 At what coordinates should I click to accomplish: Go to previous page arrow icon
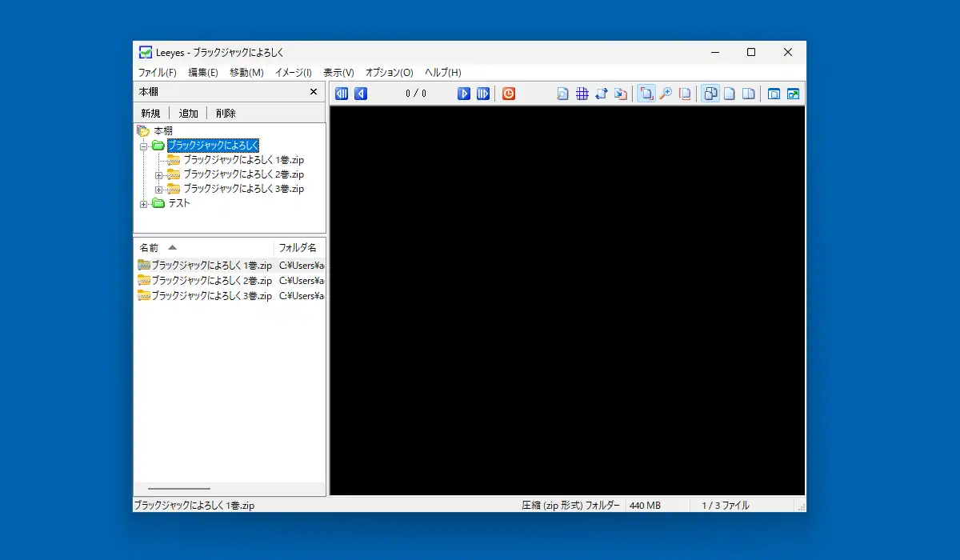tap(361, 94)
